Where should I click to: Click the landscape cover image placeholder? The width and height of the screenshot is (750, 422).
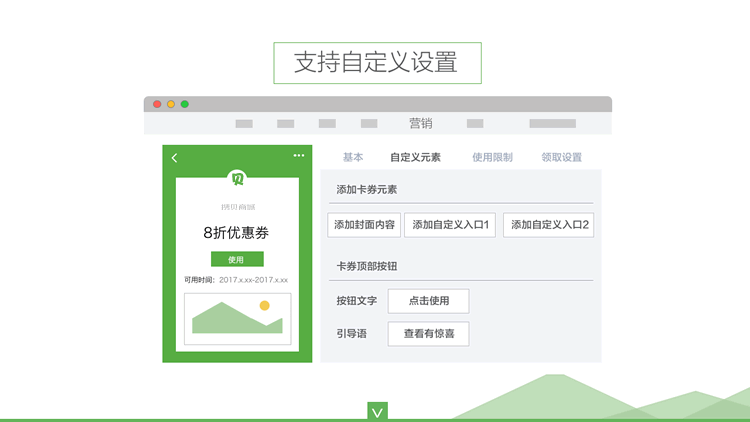click(238, 319)
